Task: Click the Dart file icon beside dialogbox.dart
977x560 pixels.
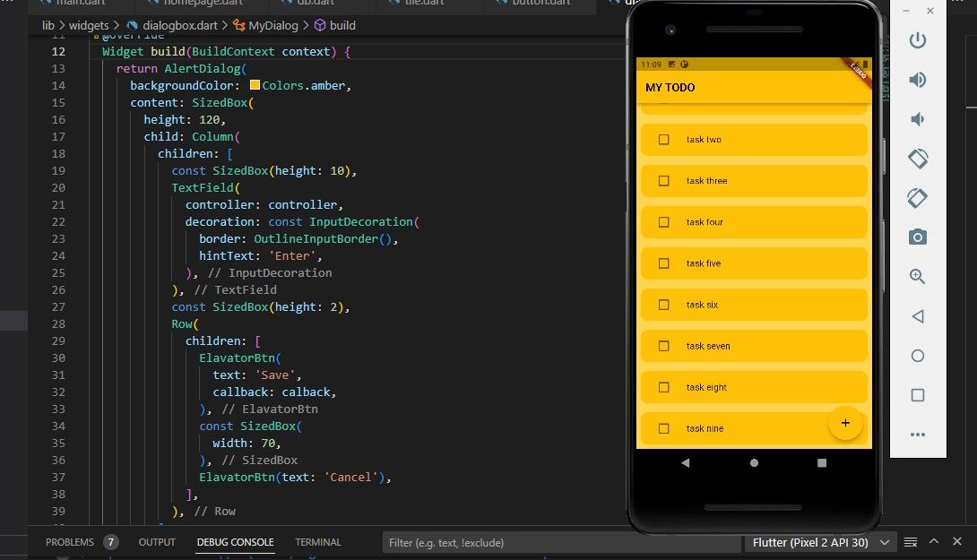Action: (132, 26)
